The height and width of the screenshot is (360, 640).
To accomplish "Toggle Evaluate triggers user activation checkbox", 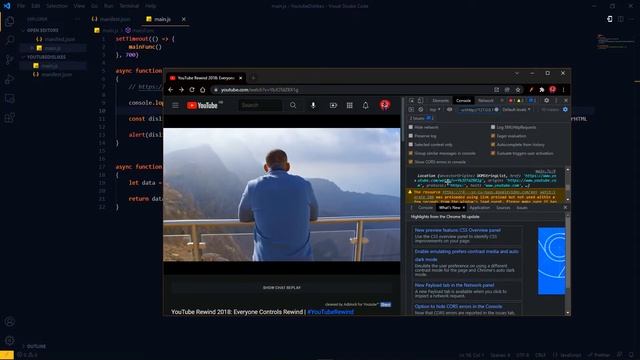I will 493,153.
